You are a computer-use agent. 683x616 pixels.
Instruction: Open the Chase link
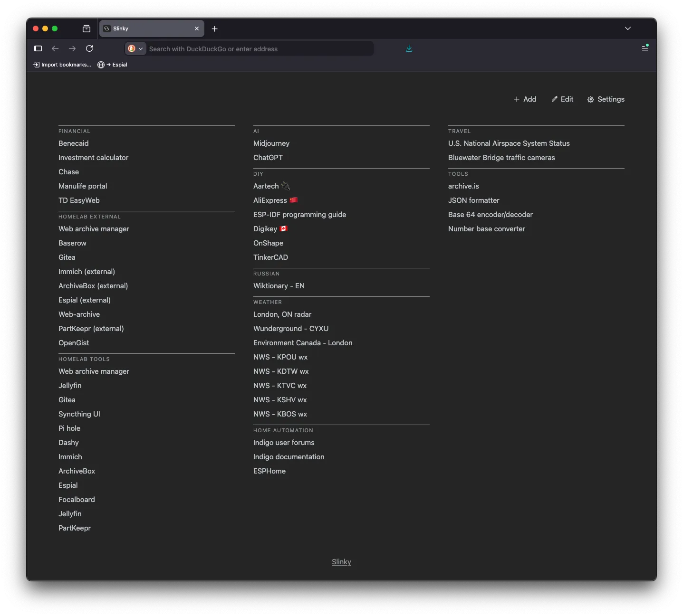coord(68,172)
